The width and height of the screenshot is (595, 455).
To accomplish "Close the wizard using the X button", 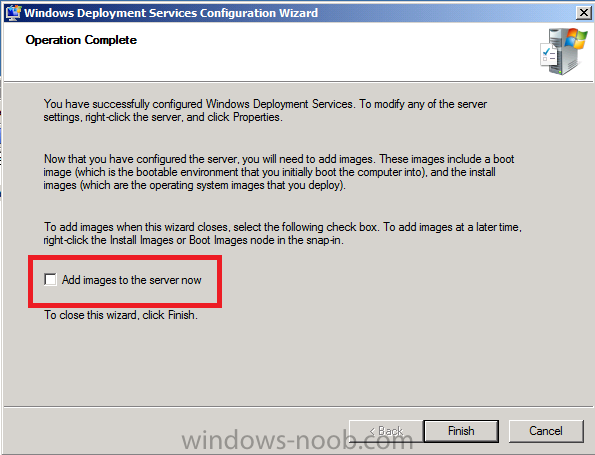I will 584,13.
